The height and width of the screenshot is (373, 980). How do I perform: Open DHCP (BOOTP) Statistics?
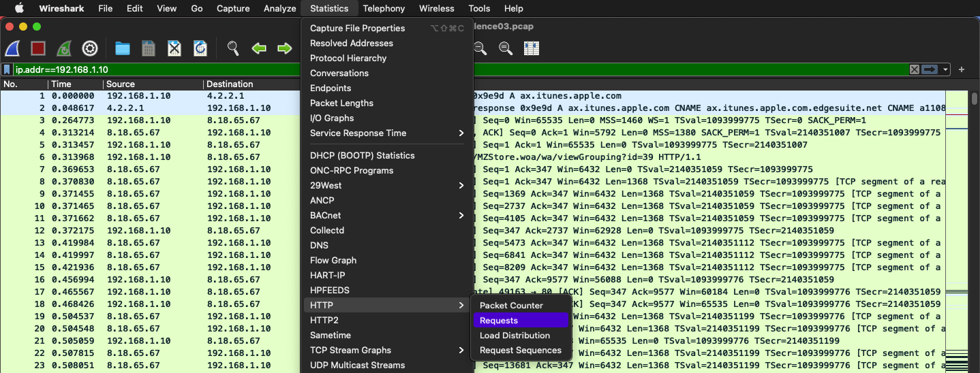[x=387, y=156]
